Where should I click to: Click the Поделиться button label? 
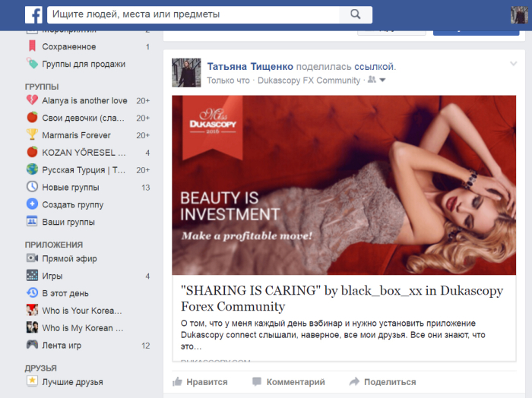point(390,382)
